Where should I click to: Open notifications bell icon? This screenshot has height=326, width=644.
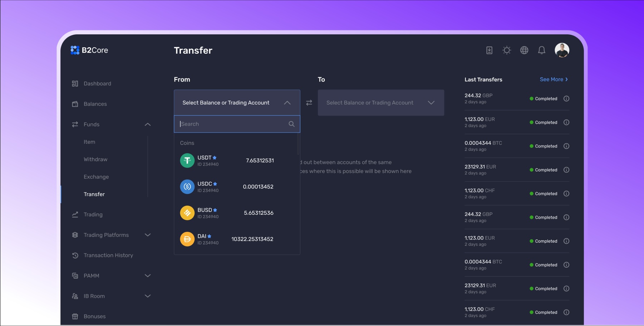point(542,50)
